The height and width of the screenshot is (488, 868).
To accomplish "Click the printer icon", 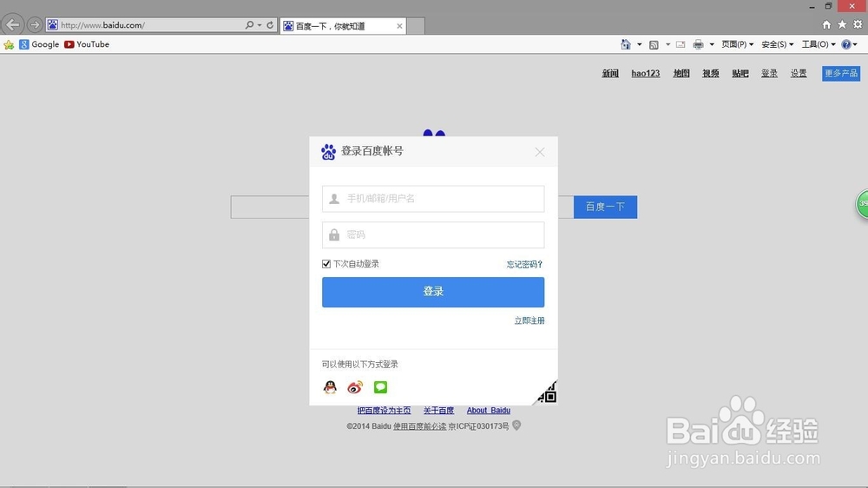I will tap(698, 44).
